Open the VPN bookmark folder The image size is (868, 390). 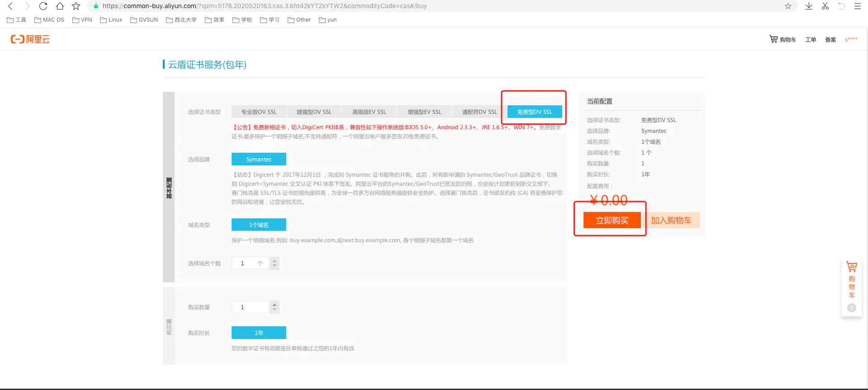pyautogui.click(x=82, y=20)
